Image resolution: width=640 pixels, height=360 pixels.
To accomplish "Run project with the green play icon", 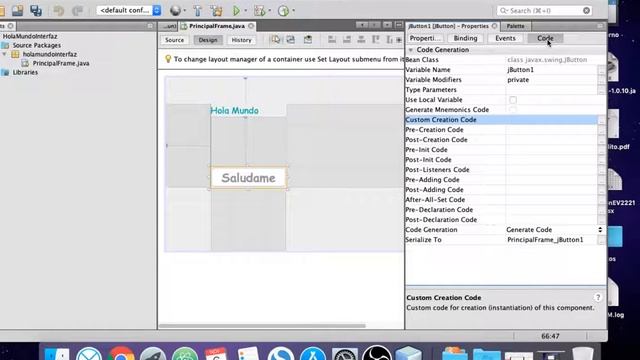I will point(236,11).
